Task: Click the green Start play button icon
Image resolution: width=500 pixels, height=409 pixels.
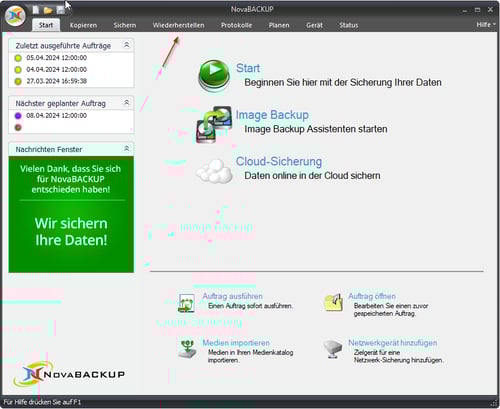Action: point(214,75)
